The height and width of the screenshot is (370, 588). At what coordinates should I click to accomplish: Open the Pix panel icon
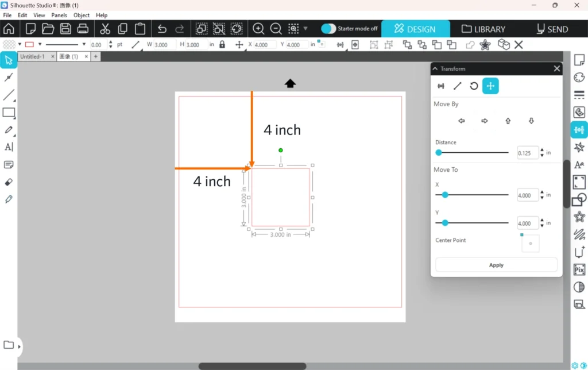[579, 269]
